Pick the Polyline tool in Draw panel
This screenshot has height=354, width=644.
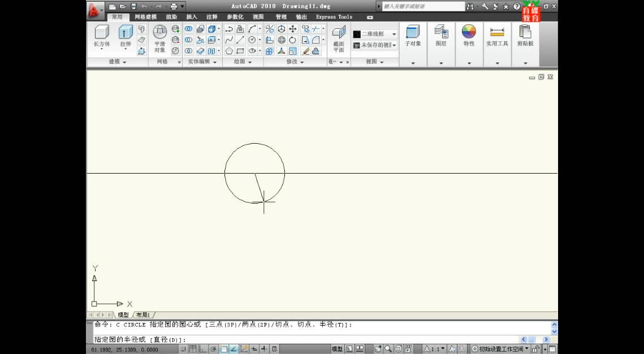point(229,29)
